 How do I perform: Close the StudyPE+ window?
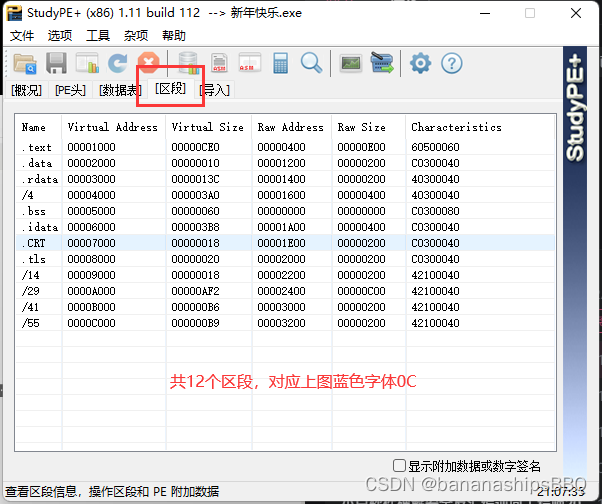(x=576, y=13)
